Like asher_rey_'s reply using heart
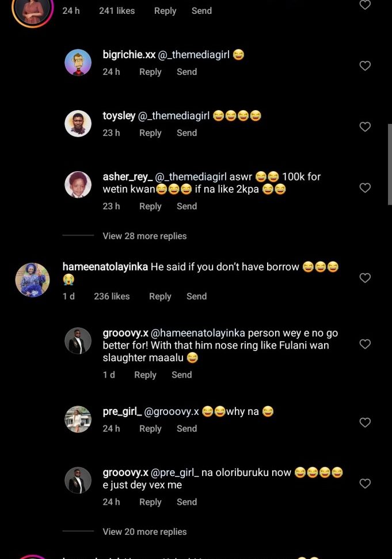 pyautogui.click(x=365, y=188)
